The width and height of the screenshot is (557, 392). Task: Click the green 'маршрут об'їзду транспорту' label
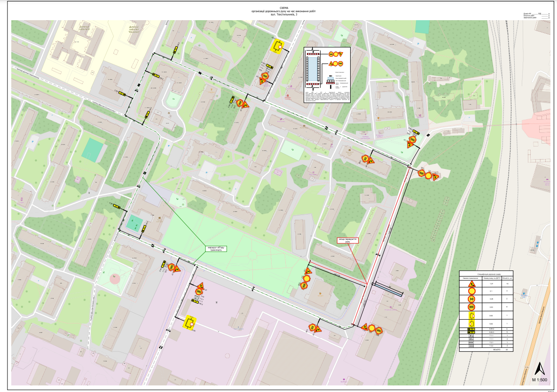coord(216,248)
